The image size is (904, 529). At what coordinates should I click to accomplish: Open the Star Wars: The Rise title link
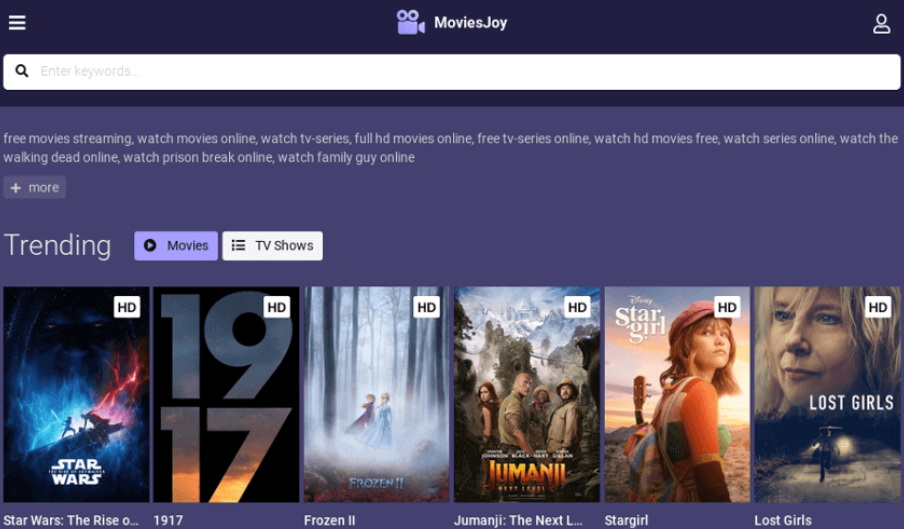click(71, 520)
